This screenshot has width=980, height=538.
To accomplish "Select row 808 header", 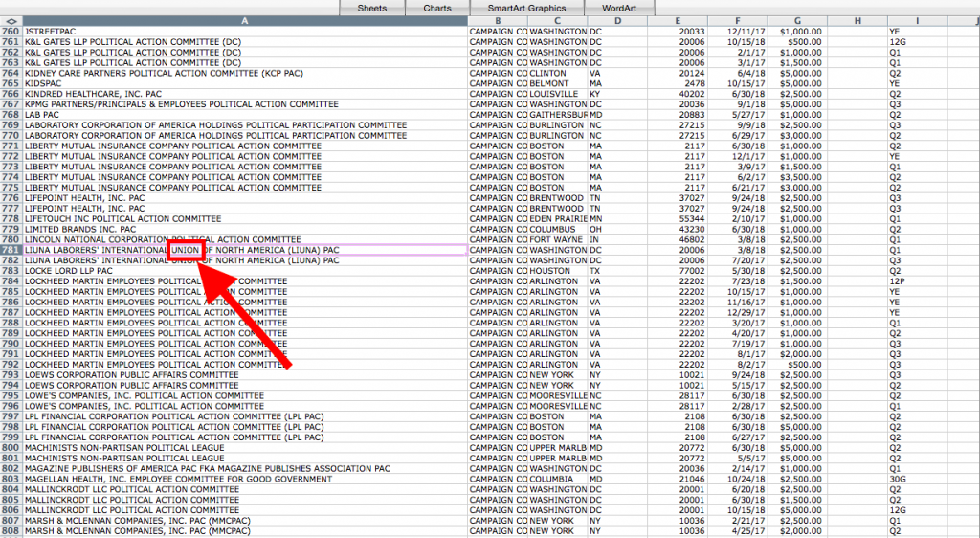I will (11, 531).
